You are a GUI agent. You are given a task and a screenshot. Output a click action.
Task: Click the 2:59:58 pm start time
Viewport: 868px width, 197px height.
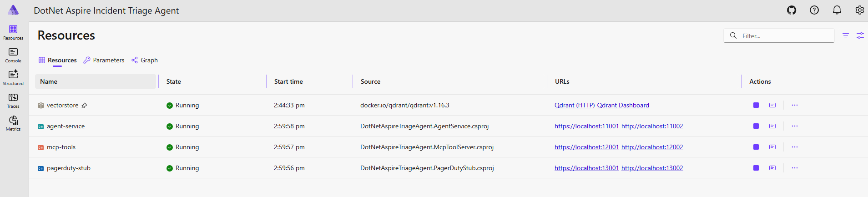click(x=289, y=126)
